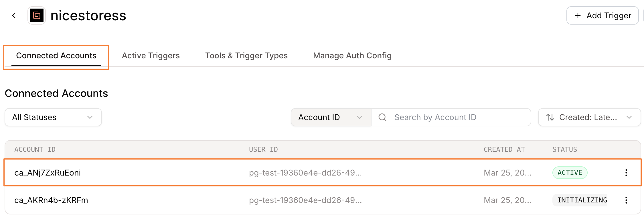Image resolution: width=644 pixels, height=219 pixels.
Task: Click the nicestoress app logo icon
Action: tap(37, 15)
